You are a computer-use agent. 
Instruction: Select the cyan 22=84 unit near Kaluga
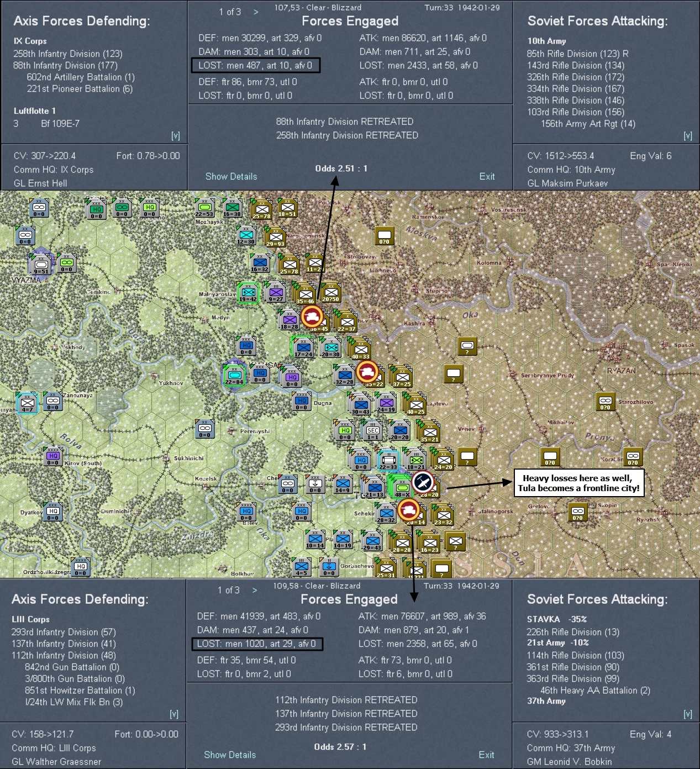234,376
